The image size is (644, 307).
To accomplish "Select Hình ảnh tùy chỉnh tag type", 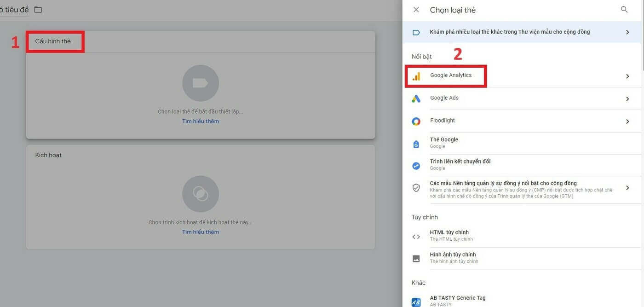I will pyautogui.click(x=522, y=258).
